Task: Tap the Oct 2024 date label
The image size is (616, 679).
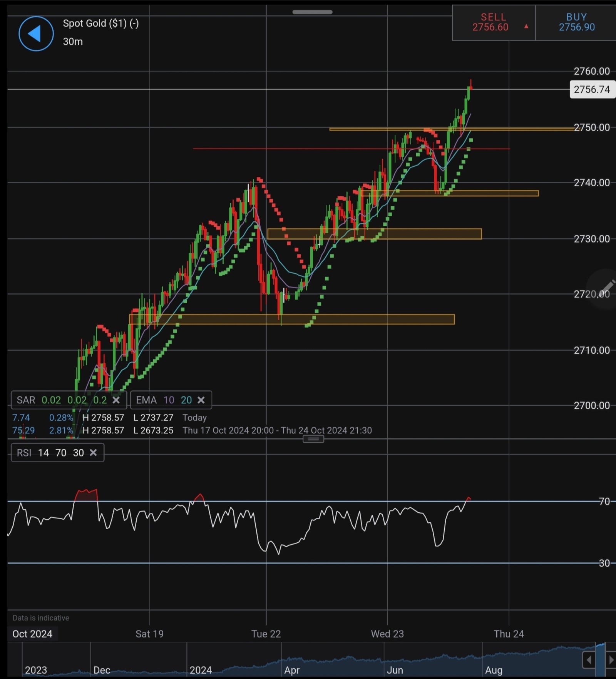Action: 32,634
